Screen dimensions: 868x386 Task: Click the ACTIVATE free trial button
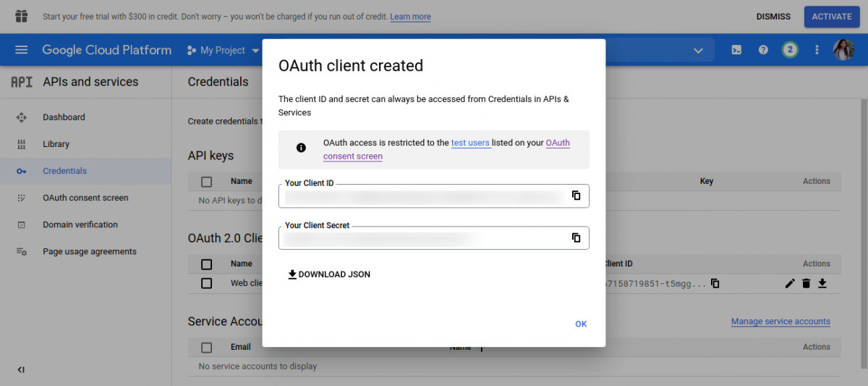[832, 17]
